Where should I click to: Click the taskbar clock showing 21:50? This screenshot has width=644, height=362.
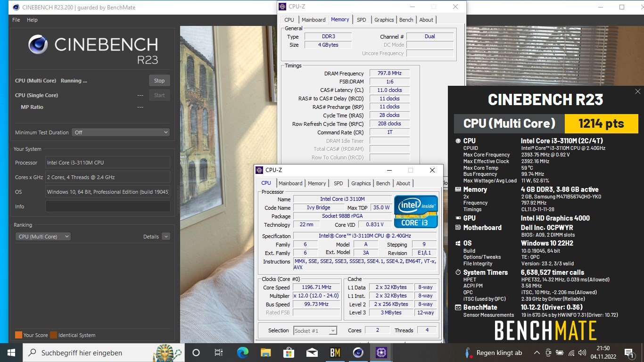point(603,353)
